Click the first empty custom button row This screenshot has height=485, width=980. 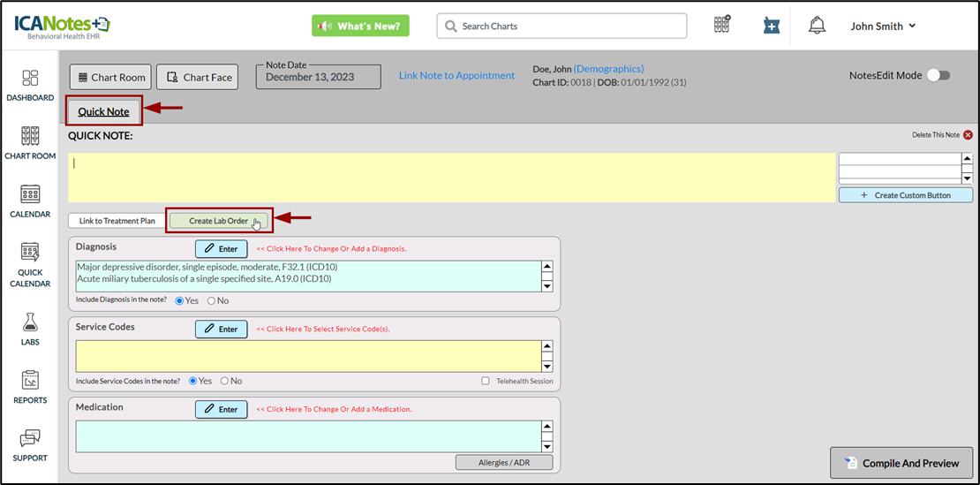(x=900, y=159)
